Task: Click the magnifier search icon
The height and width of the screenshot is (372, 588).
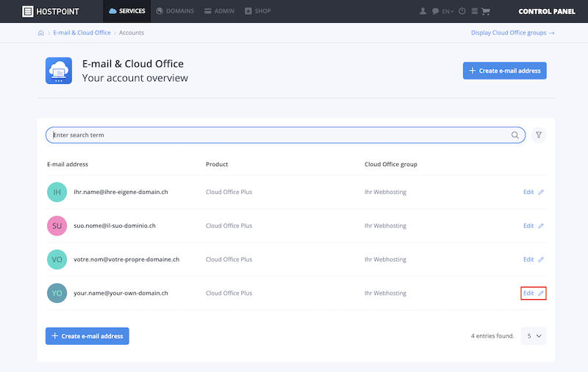Action: click(515, 135)
